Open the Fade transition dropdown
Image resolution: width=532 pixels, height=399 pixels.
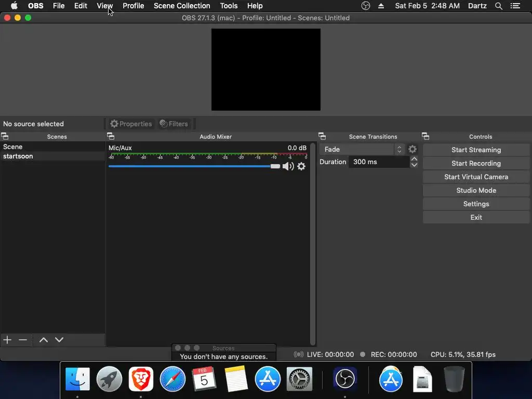coord(362,149)
